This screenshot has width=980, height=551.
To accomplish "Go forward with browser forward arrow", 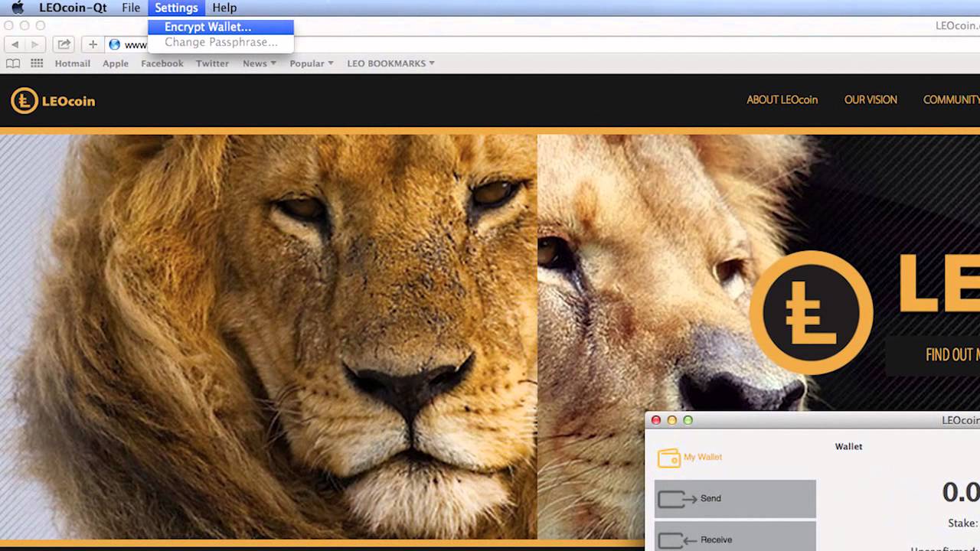I will coord(34,44).
